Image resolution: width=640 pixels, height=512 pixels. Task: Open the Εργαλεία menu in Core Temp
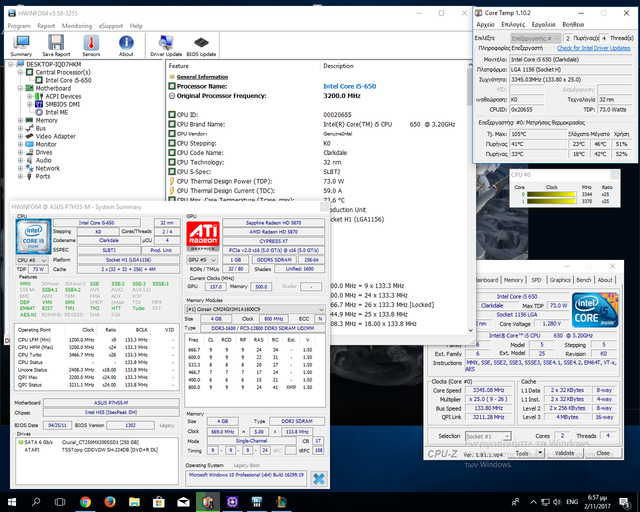(544, 24)
